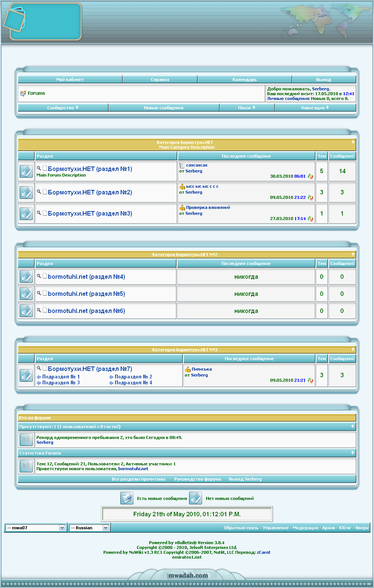Click magnifier icon next to раздел №6
Screen dimensions: 374x588
[x=39, y=310]
